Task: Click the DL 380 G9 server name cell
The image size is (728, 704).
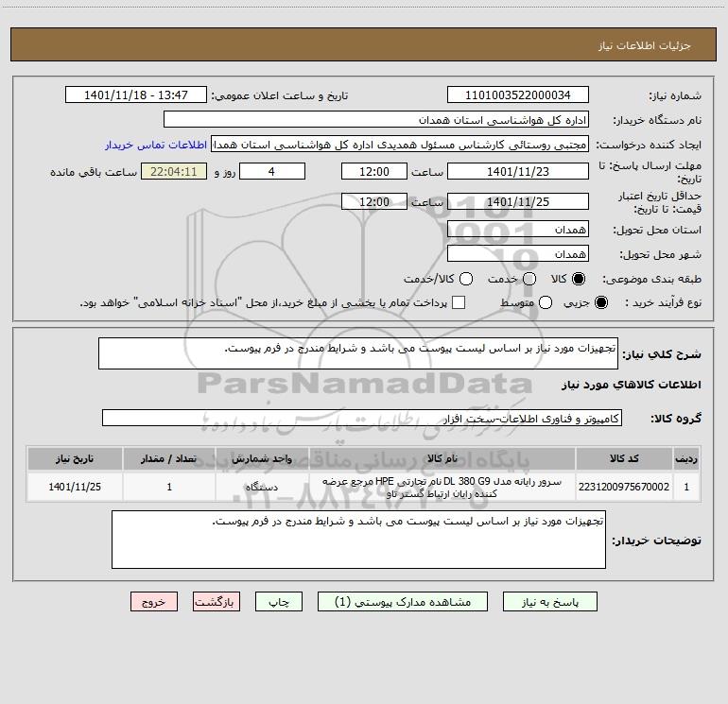Action: point(442,487)
